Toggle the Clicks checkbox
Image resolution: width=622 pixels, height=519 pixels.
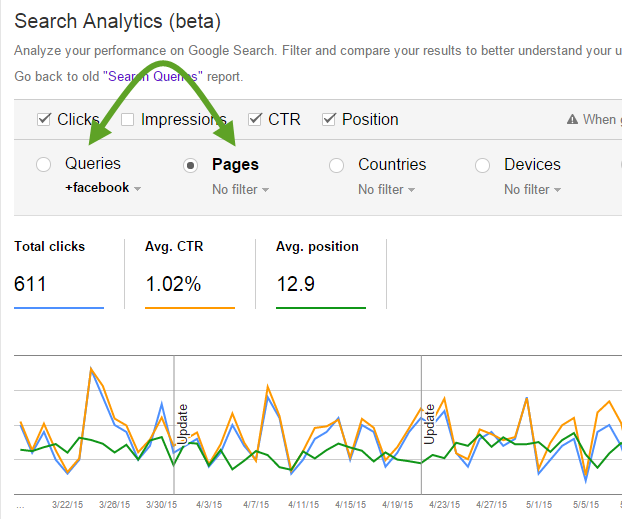tap(43, 120)
